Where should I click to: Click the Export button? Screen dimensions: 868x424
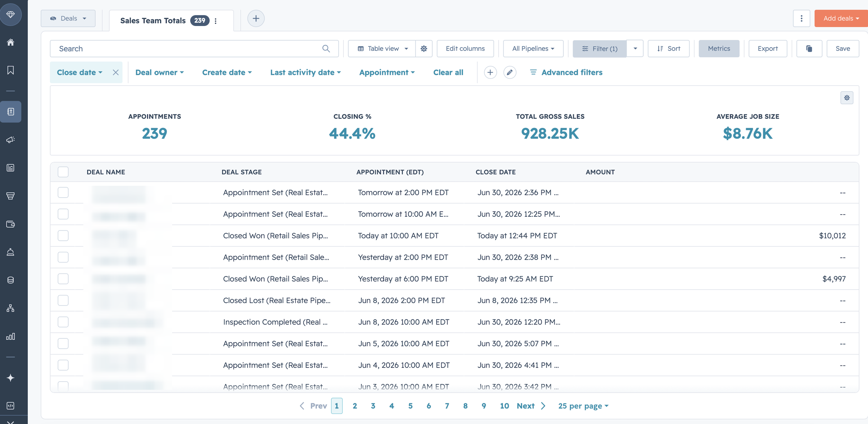(x=768, y=49)
